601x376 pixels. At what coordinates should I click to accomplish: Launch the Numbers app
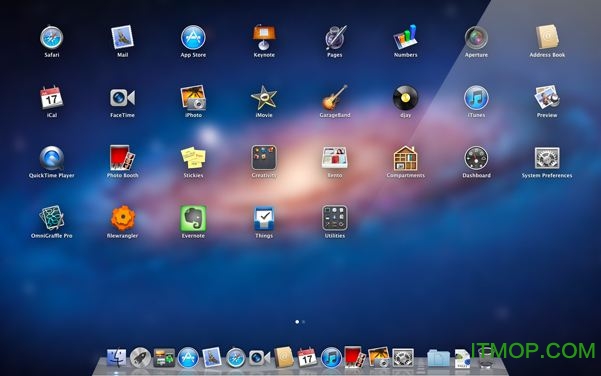tap(406, 37)
